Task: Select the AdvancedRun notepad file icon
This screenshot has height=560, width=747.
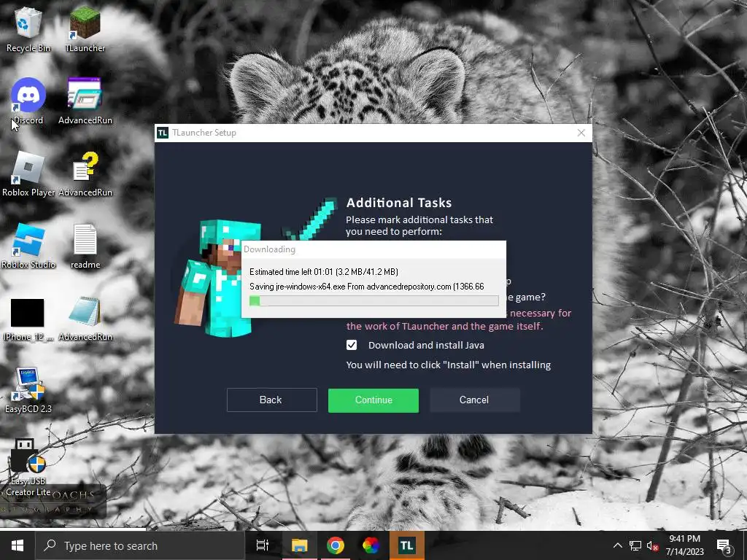Action: click(x=85, y=319)
